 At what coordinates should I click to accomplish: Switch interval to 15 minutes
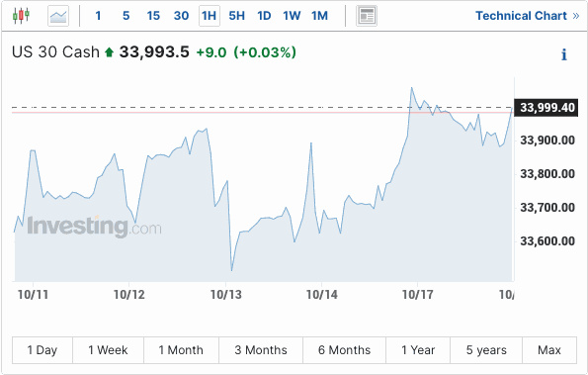click(x=153, y=16)
